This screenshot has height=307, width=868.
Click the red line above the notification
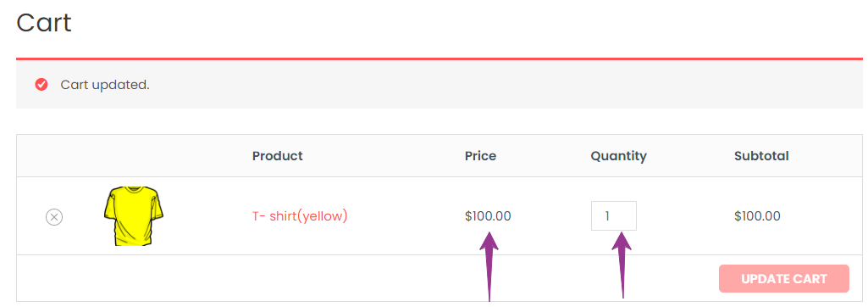[x=439, y=59]
